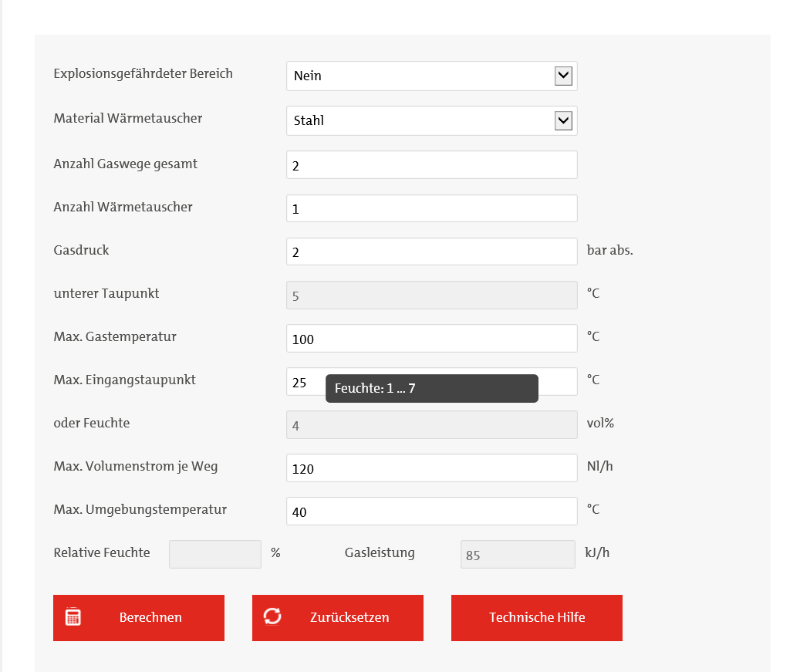Open Technische Hilfe

(x=536, y=617)
